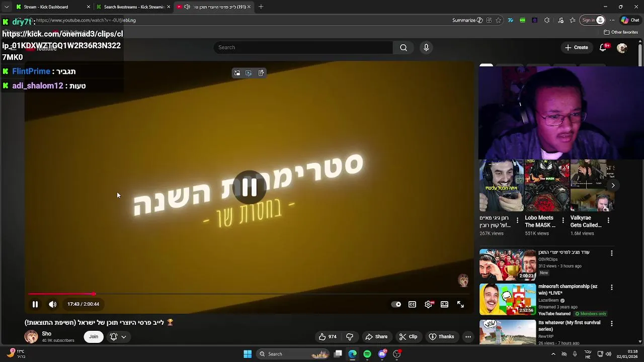Add page to favorites star icon
644x362 pixels.
point(499,20)
